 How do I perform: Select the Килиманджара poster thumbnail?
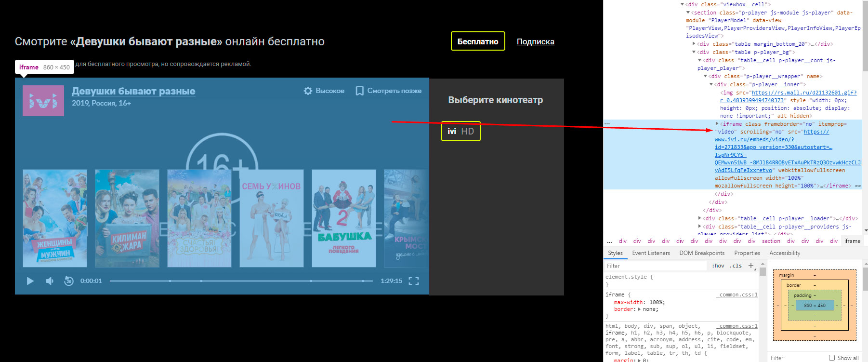[127, 218]
